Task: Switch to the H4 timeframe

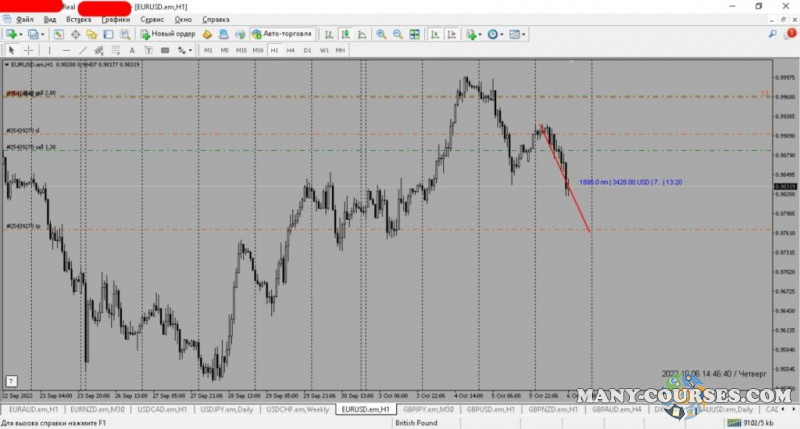Action: [x=291, y=49]
